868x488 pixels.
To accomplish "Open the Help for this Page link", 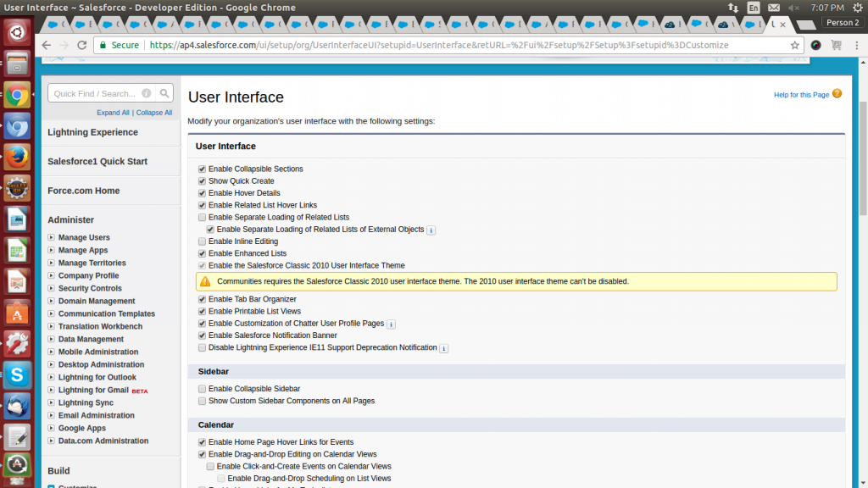I will 801,95.
